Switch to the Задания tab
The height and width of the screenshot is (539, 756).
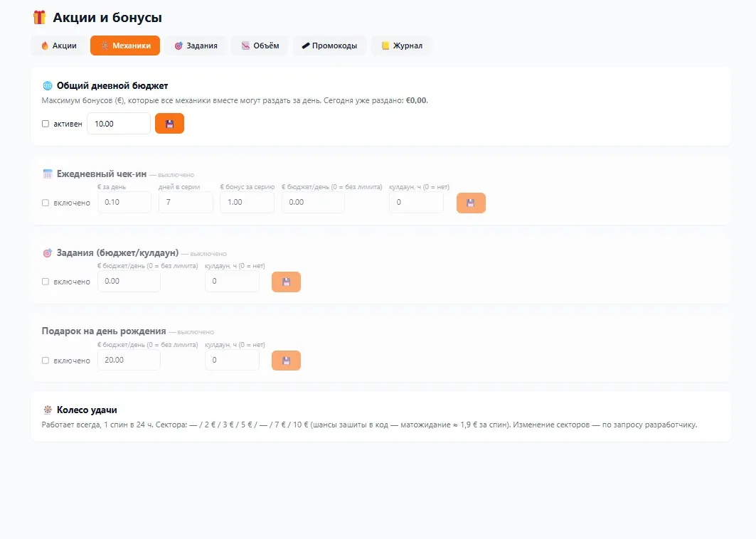196,46
